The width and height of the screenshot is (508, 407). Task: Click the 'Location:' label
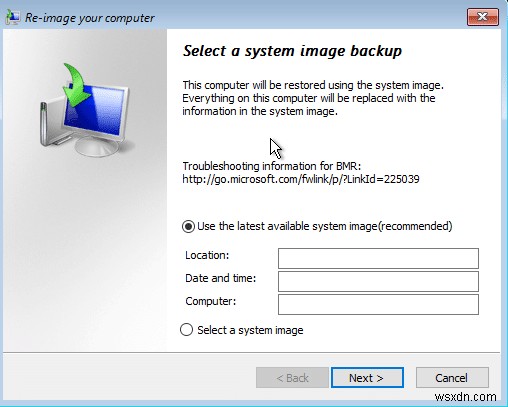pyautogui.click(x=207, y=255)
